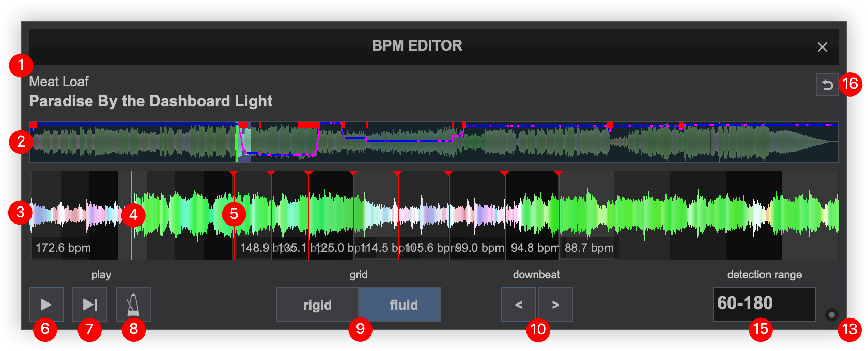This screenshot has height=351, width=868.
Task: Shift downbeat right with > button
Action: 555,305
